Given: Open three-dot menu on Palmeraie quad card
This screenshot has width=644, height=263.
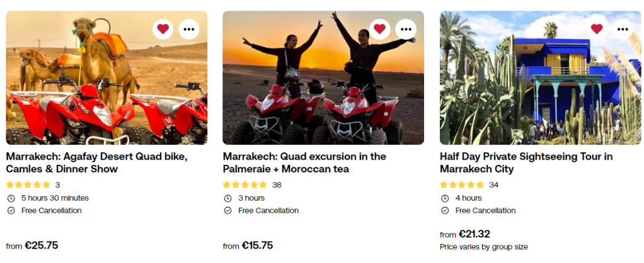Looking at the screenshot, I should point(406,29).
